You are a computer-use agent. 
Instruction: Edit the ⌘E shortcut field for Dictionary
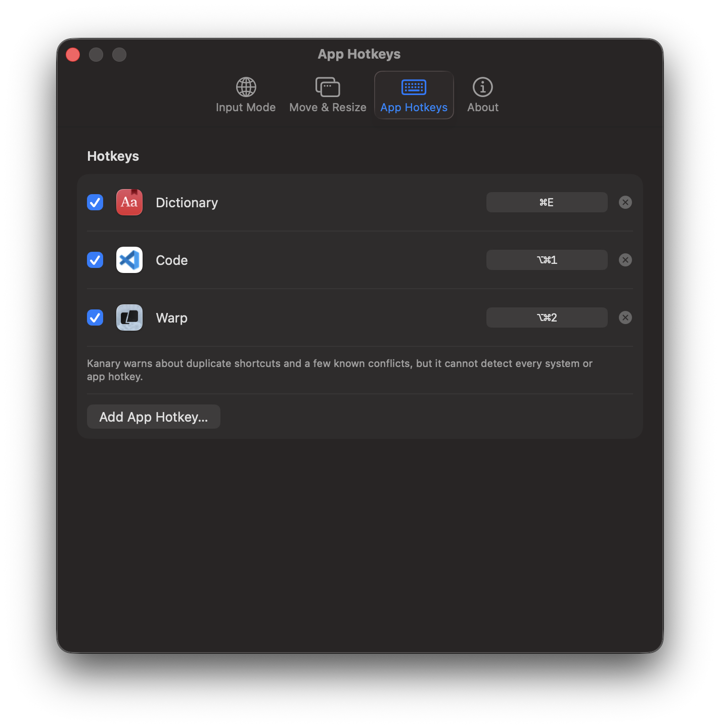click(547, 202)
